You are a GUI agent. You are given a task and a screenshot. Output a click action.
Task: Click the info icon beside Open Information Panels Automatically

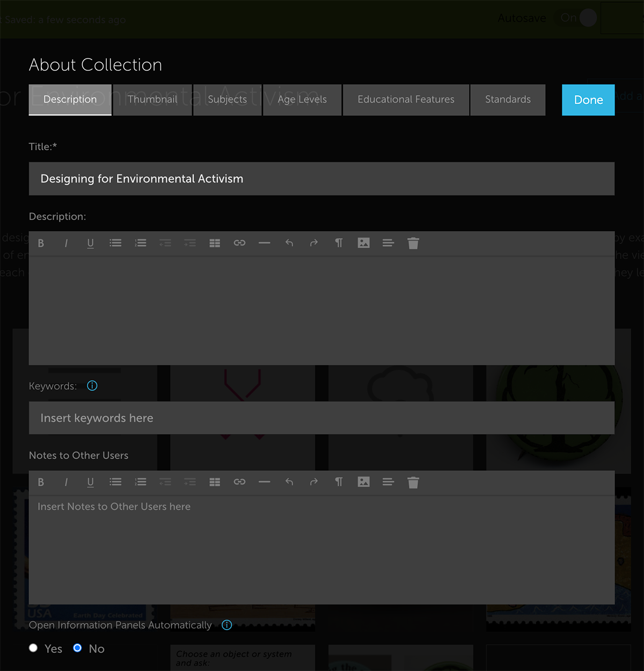[x=227, y=625]
